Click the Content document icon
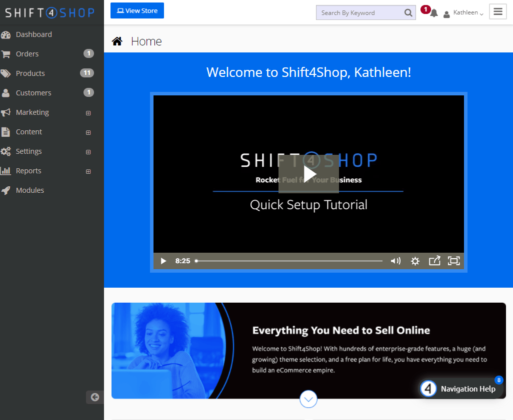513x420 pixels. click(5, 132)
